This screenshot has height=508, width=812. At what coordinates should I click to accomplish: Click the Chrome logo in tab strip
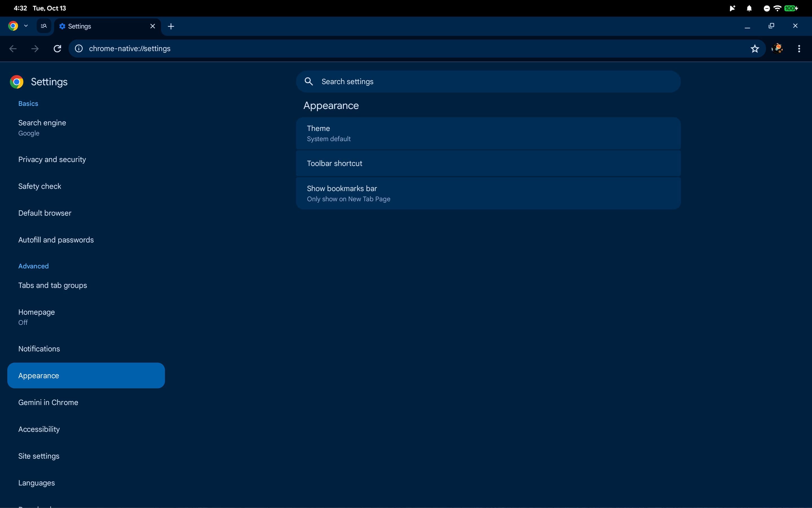13,26
